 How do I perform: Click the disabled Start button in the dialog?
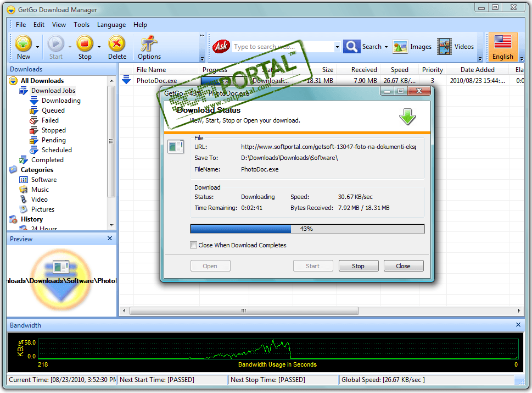point(313,266)
